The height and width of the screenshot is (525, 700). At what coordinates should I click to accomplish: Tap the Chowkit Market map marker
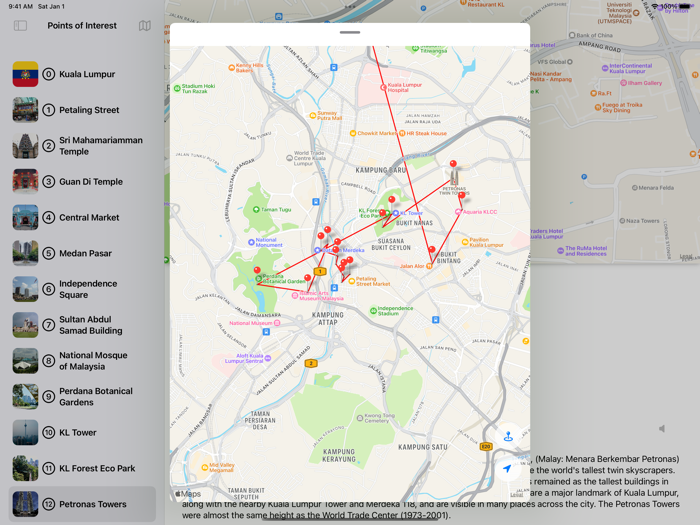click(353, 133)
